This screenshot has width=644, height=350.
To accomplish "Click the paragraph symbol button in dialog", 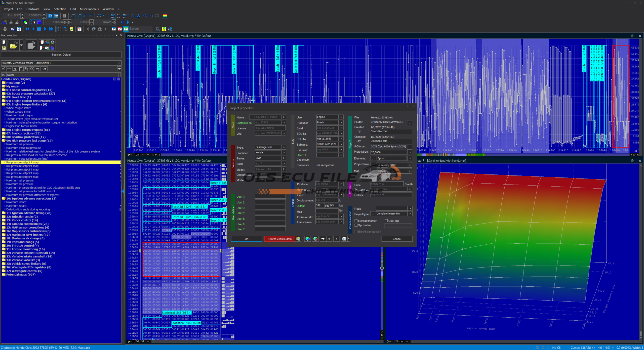I will tap(336, 239).
